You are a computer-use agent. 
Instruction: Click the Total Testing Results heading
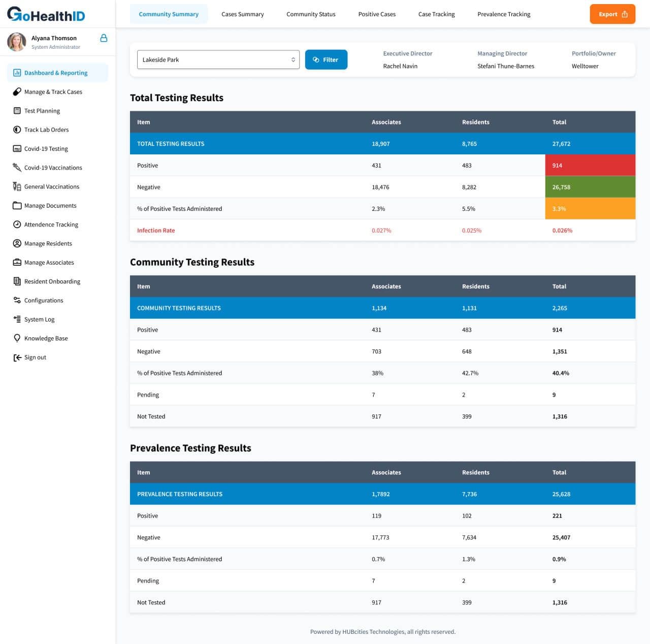[177, 98]
